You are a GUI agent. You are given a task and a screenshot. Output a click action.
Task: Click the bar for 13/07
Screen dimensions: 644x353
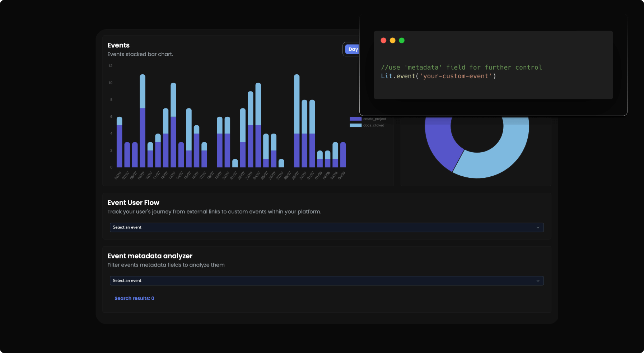pos(173,125)
